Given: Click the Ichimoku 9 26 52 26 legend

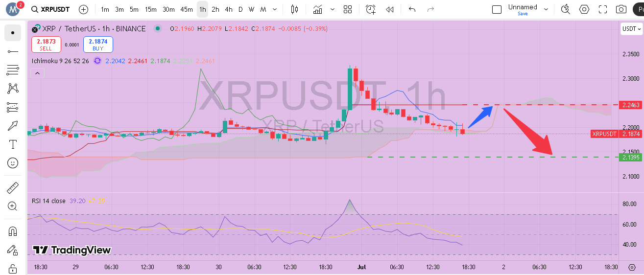Looking at the screenshot, I should (60, 61).
